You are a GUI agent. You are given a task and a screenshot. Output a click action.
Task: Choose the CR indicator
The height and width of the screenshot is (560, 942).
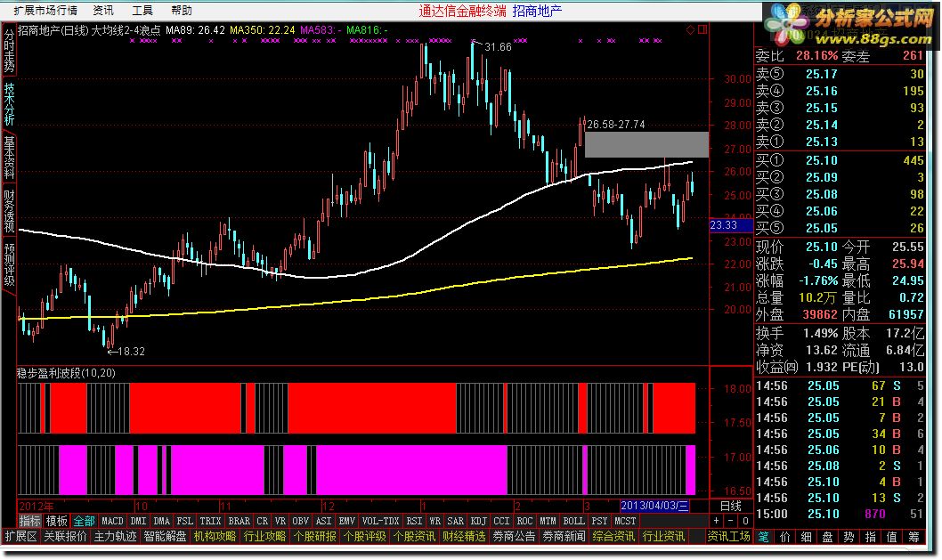tap(263, 521)
